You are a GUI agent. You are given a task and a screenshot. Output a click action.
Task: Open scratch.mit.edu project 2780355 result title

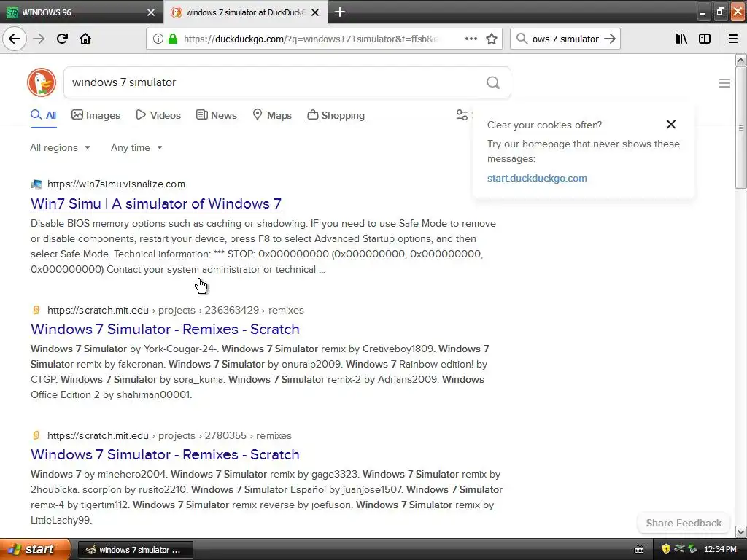click(165, 454)
